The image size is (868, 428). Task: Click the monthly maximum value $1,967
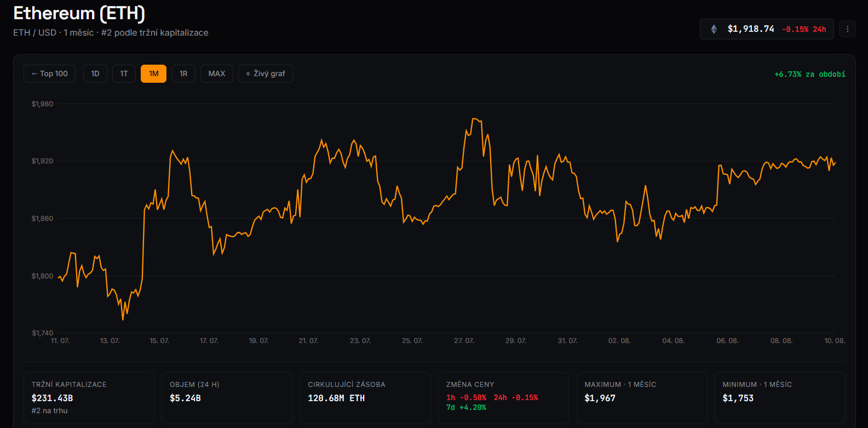600,398
